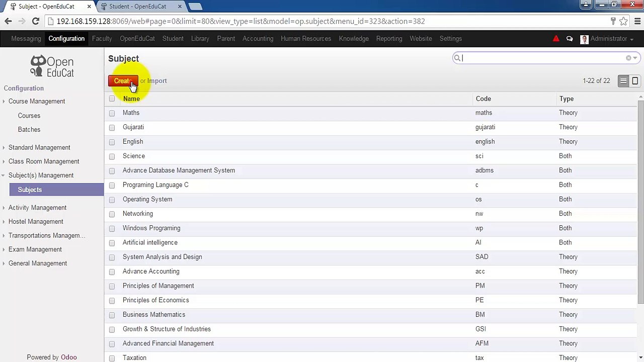The height and width of the screenshot is (362, 644).
Task: Open the Human Resources menu
Action: [x=306, y=39]
